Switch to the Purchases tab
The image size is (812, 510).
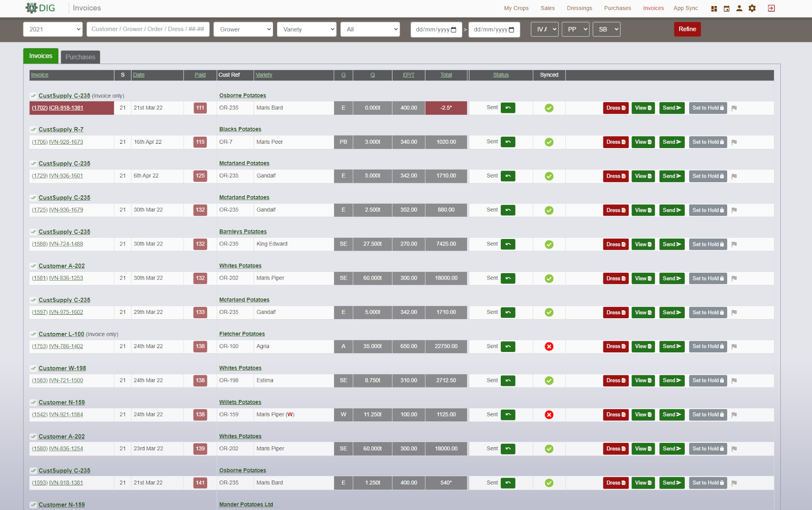point(80,57)
